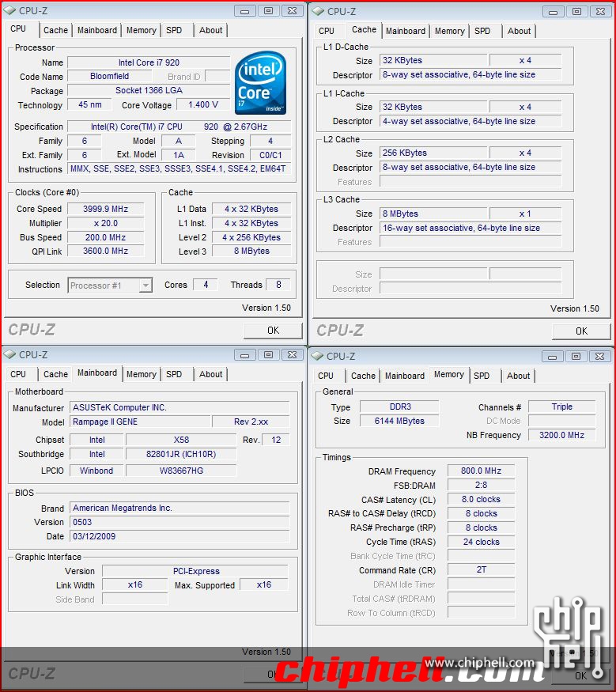Click the QPI Link value '3600.0 MHz'
Screen dimensions: 616x692
pos(105,251)
